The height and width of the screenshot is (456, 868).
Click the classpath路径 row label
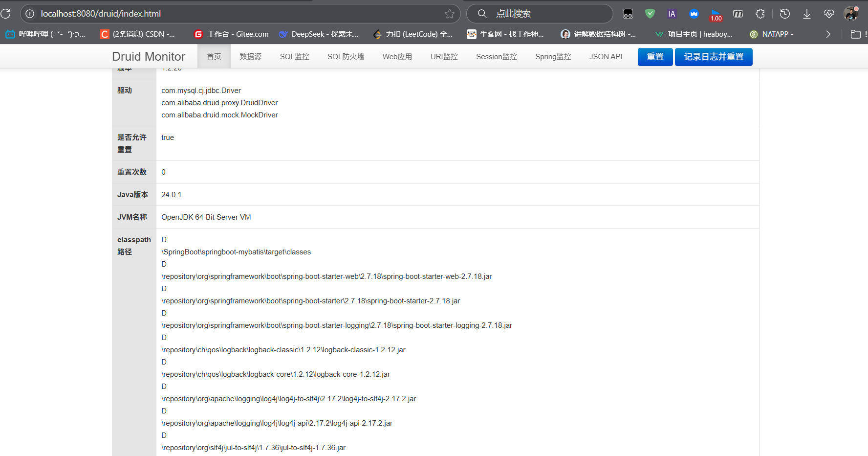134,246
